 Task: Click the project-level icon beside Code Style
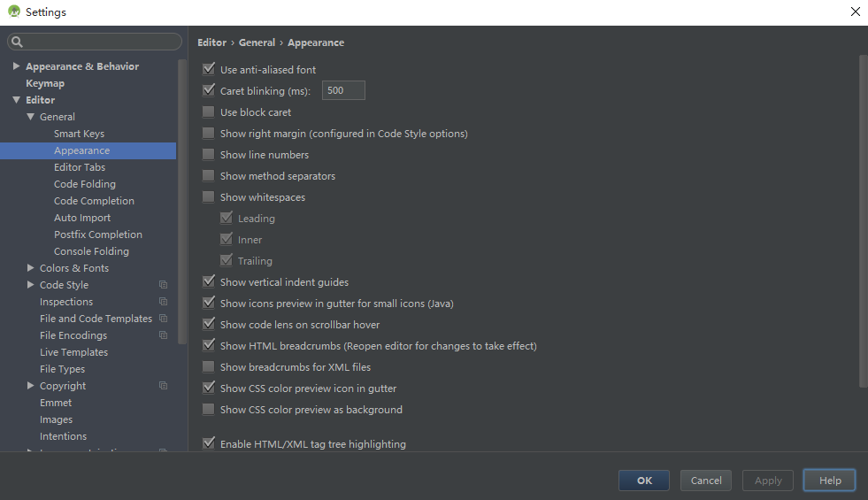pyautogui.click(x=163, y=285)
